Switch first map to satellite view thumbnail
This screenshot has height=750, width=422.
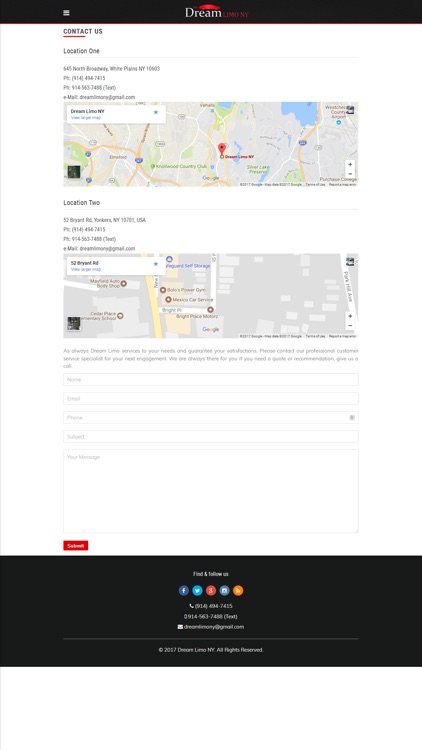pyautogui.click(x=74, y=172)
